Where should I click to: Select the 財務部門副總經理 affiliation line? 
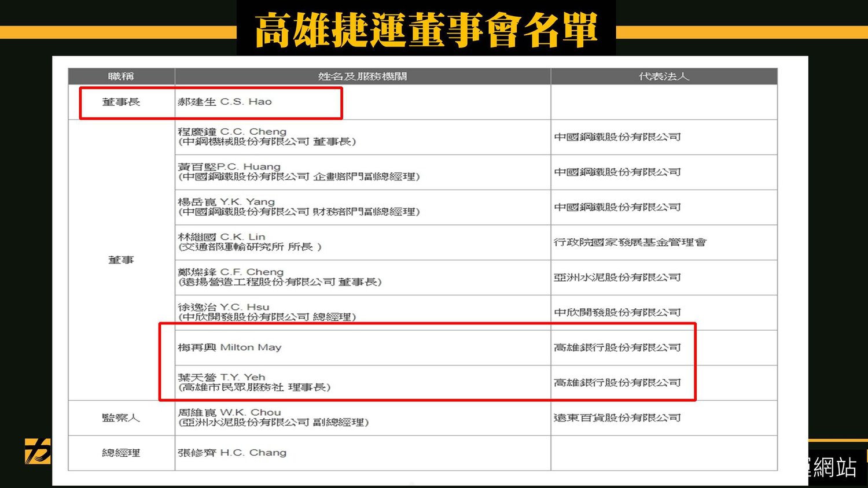[299, 212]
